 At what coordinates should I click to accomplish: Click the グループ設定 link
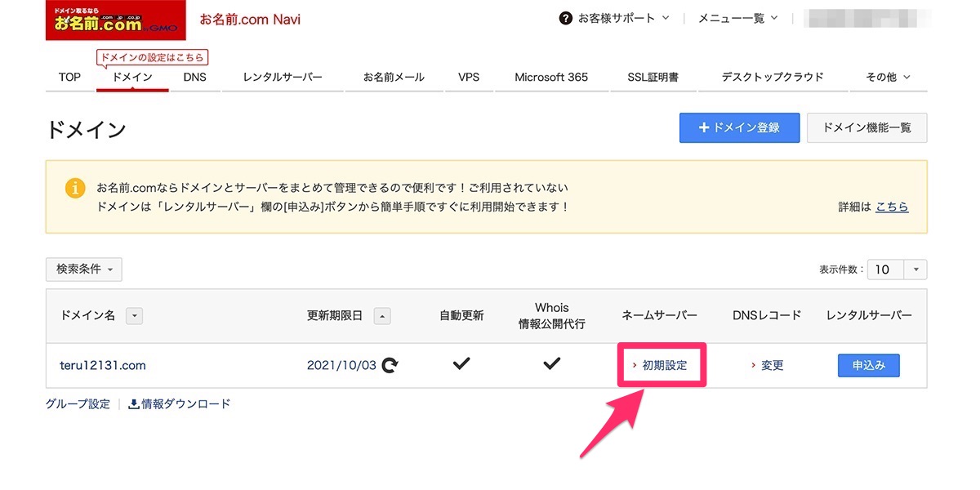point(78,403)
